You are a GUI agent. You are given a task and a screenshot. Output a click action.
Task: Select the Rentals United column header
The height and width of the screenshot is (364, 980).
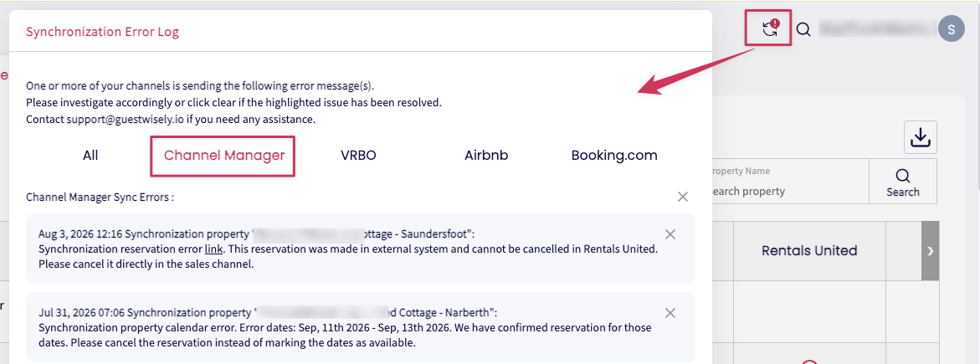(x=809, y=251)
